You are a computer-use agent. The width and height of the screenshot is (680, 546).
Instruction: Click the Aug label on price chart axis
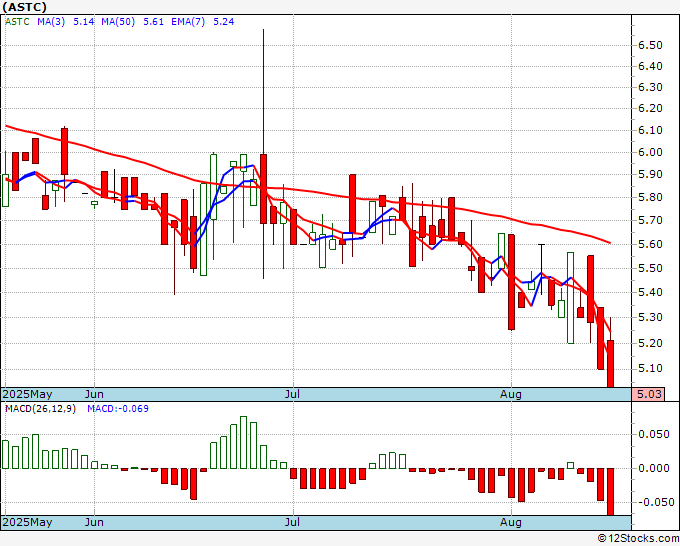pos(511,394)
